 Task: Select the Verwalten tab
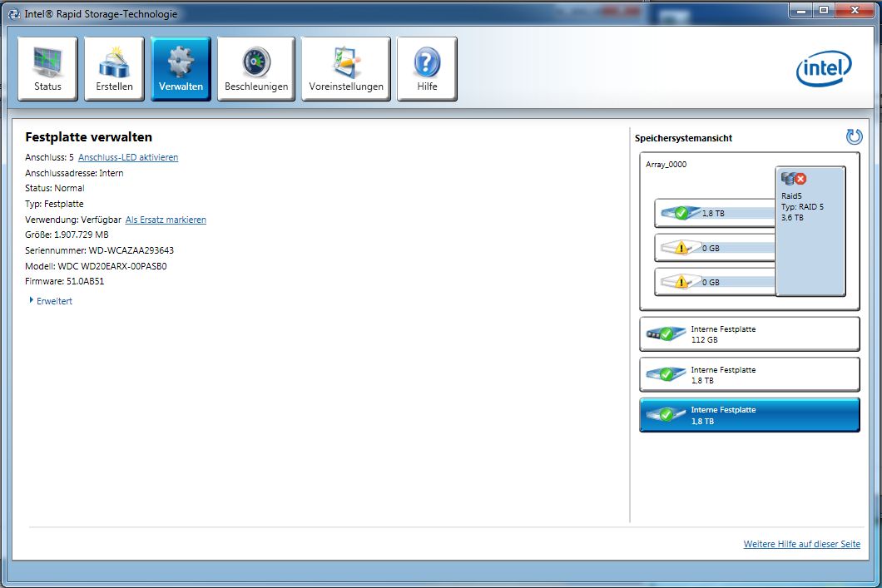click(181, 68)
